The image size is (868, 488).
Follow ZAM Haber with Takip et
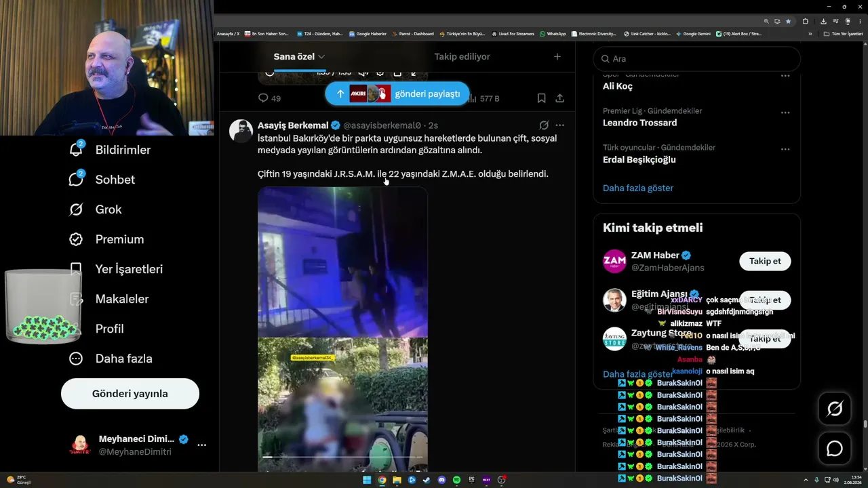click(x=765, y=261)
